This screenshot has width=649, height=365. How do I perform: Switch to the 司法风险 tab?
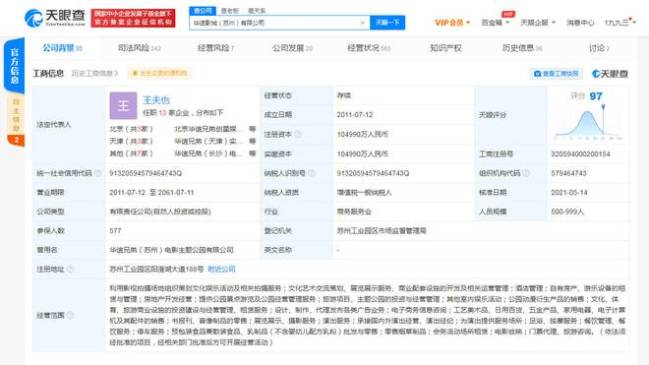139,48
